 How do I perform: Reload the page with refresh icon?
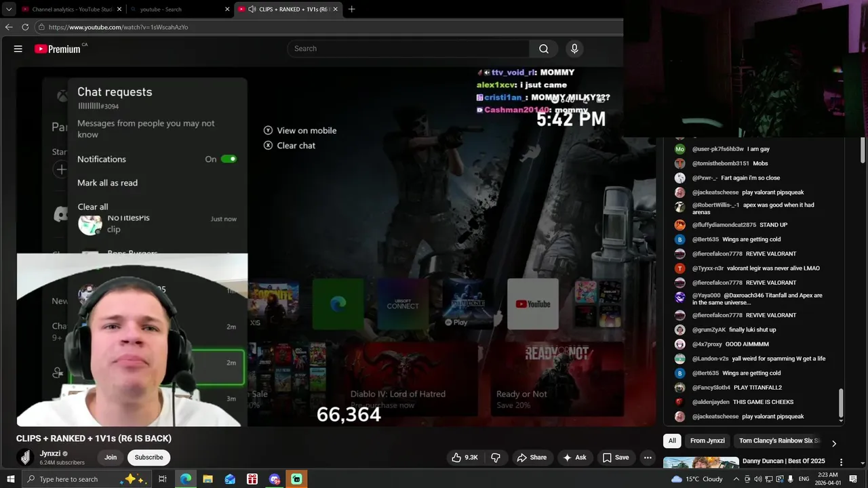[x=25, y=27]
